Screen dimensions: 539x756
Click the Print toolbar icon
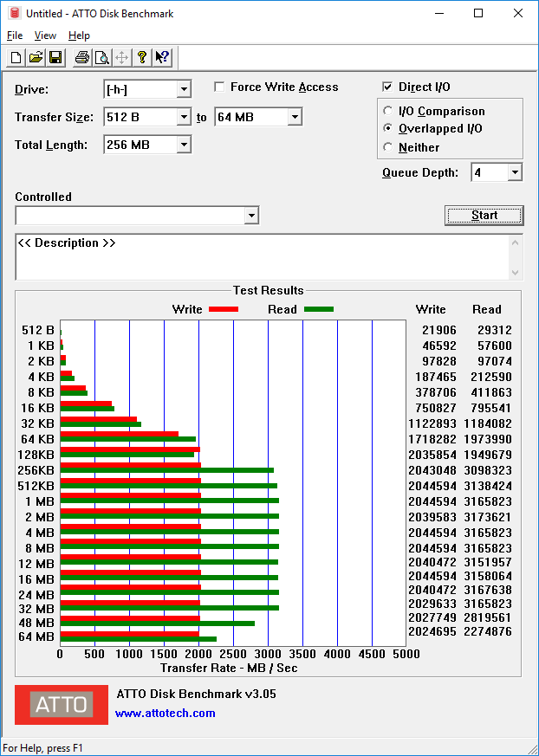click(x=82, y=58)
